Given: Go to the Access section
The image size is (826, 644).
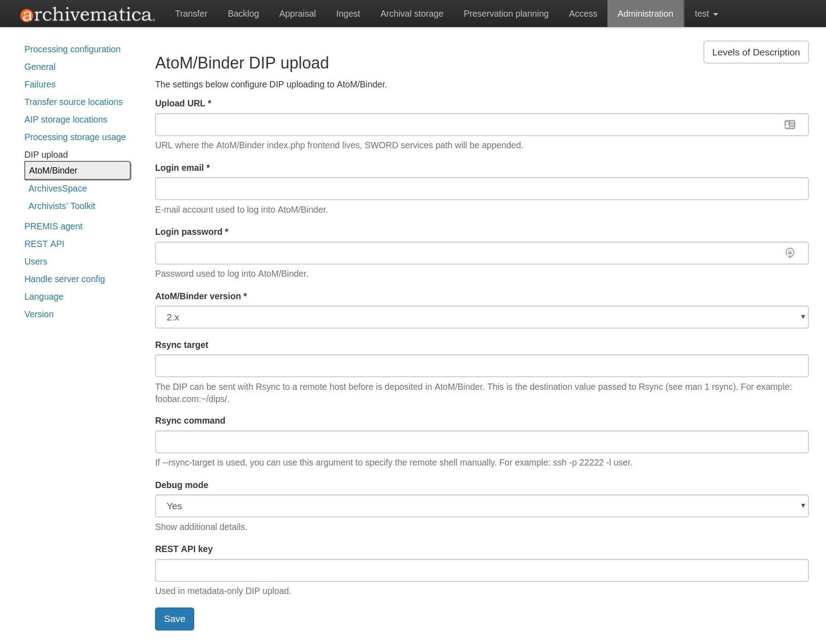Looking at the screenshot, I should click(582, 14).
